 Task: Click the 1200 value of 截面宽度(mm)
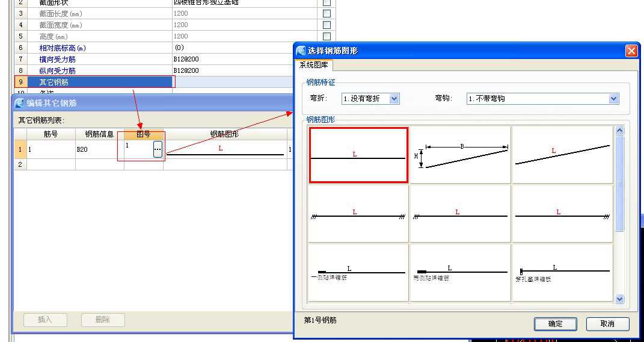click(x=180, y=25)
